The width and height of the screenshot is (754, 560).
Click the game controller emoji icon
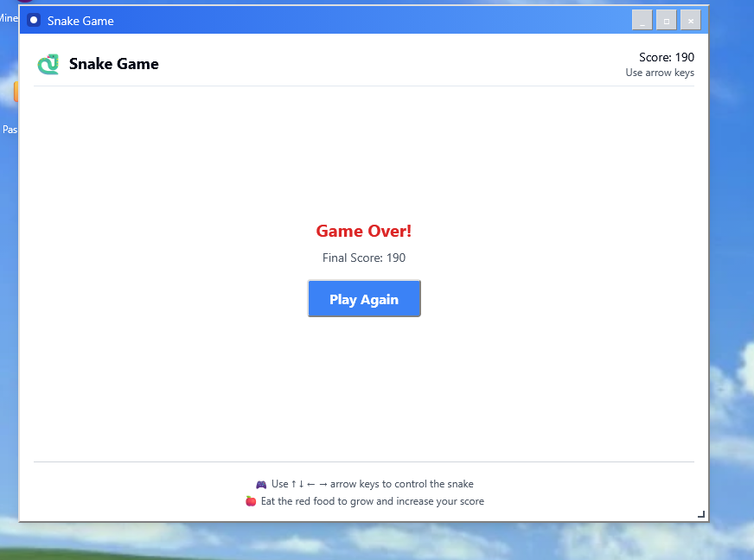point(261,485)
